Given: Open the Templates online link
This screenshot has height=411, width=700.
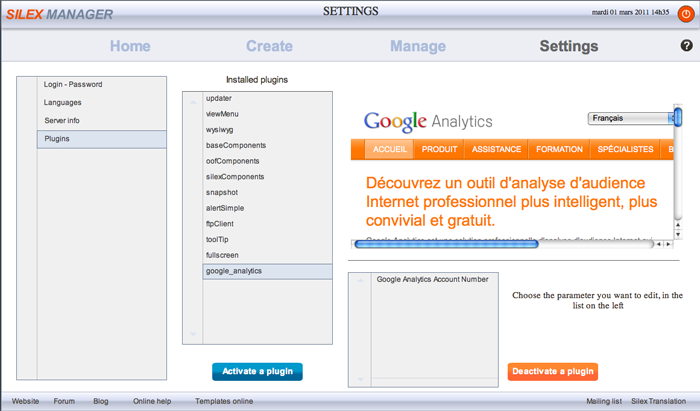Looking at the screenshot, I should click(224, 401).
